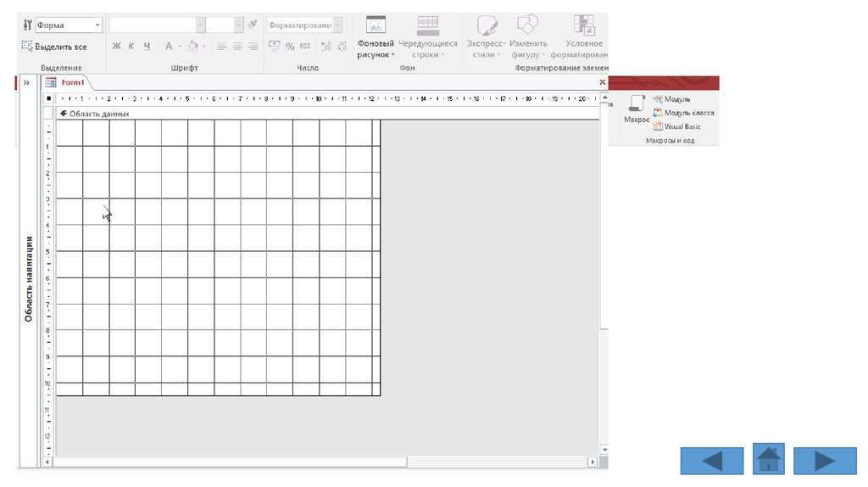This screenshot has width=868, height=487.
Task: Open the fill color picker dropdown
Action: coord(204,47)
